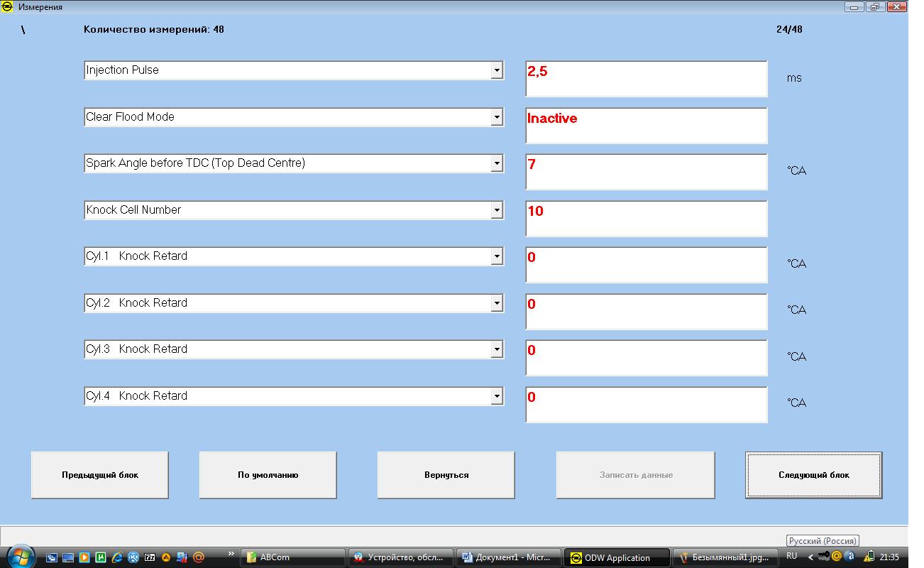
Task: Open the Cyl.4 Knock Retard dropdown
Action: point(497,396)
